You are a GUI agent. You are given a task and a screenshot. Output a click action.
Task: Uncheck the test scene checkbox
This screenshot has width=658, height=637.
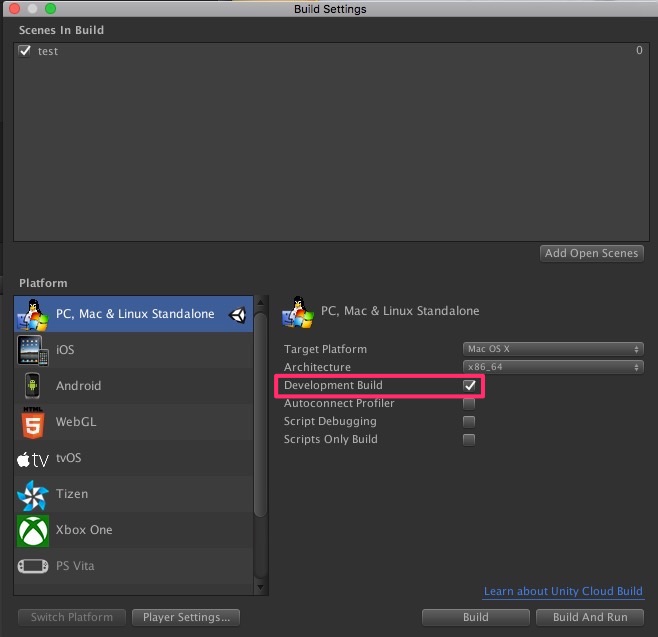tap(25, 51)
